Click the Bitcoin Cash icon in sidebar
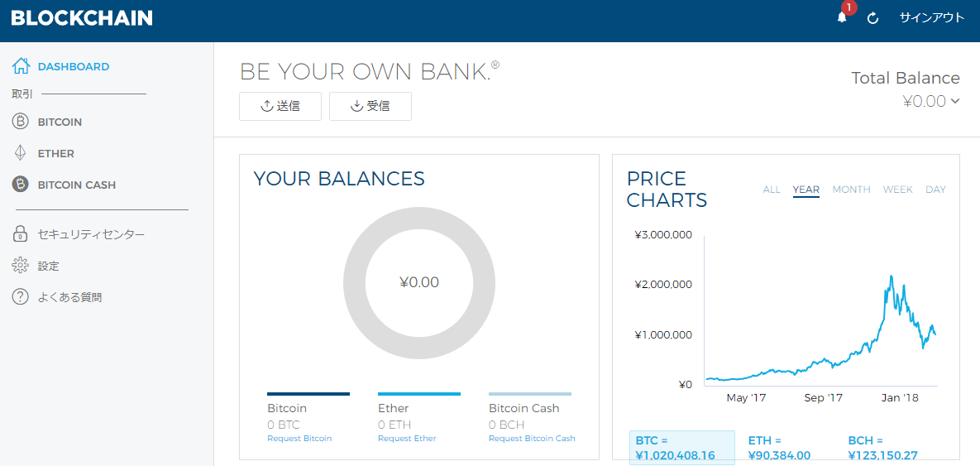 coord(20,185)
